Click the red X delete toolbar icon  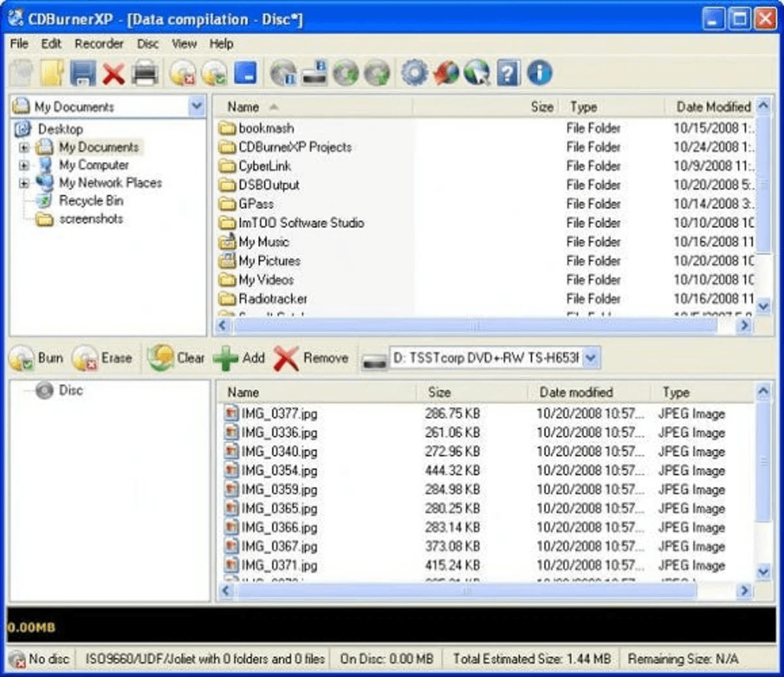click(x=114, y=73)
